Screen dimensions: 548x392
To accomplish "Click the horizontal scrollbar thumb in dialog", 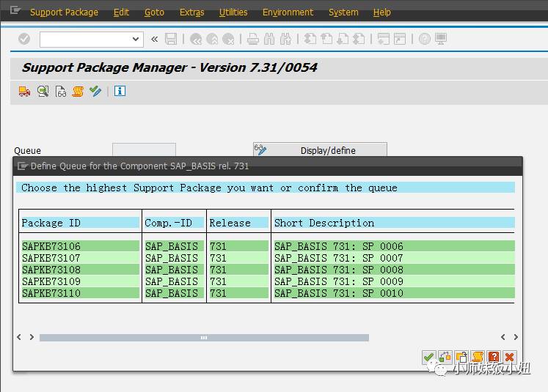I will click(204, 338).
